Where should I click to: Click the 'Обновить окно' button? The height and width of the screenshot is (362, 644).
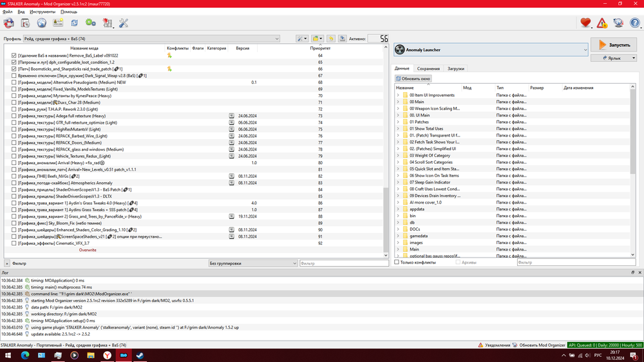point(413,79)
